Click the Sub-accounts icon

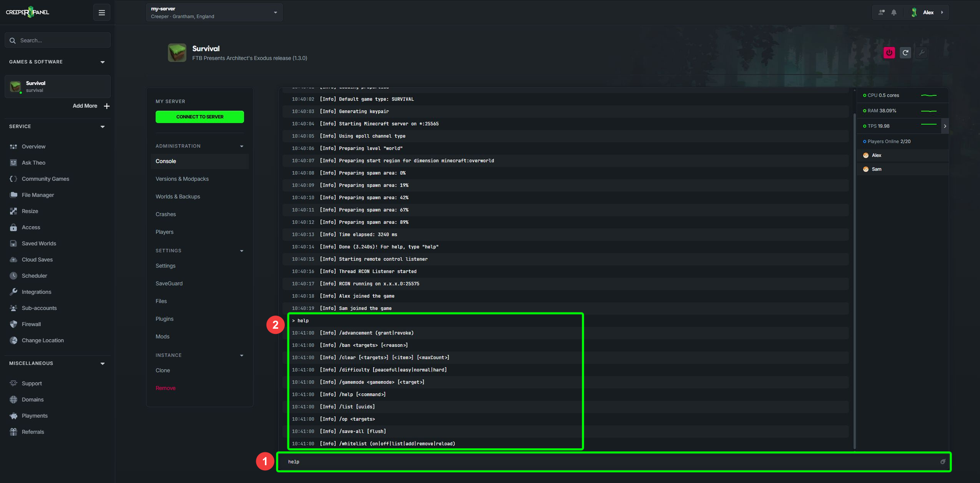click(14, 308)
